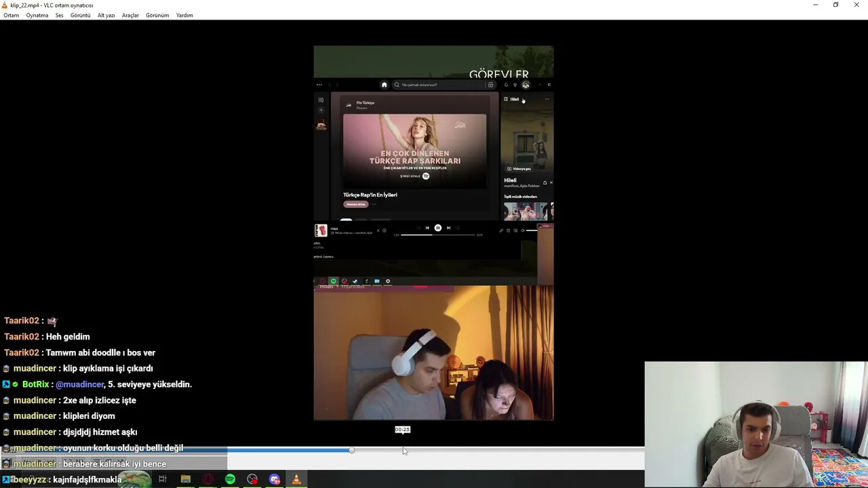
Task: Click the Spotify notifications bell in the video
Action: pyautogui.click(x=506, y=85)
